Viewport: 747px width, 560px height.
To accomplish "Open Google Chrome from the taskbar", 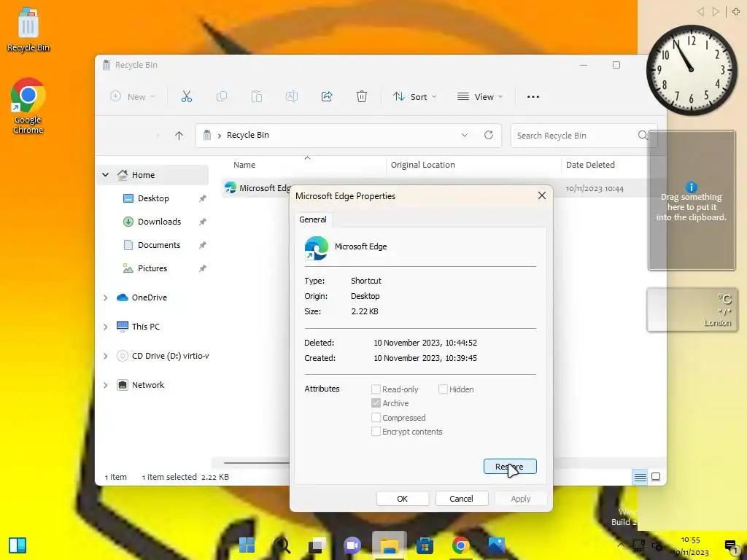I will 460,545.
